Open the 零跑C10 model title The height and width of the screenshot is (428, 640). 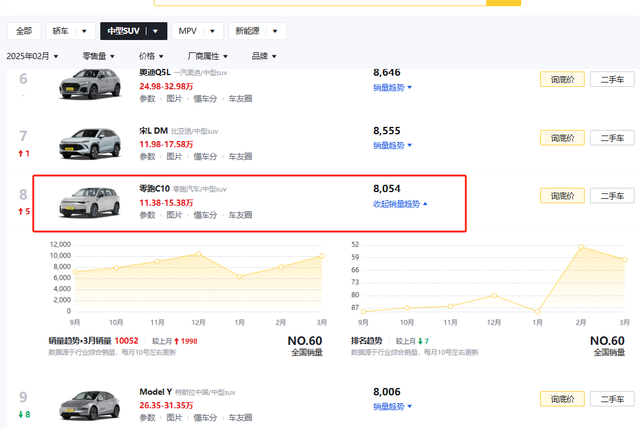coord(154,188)
